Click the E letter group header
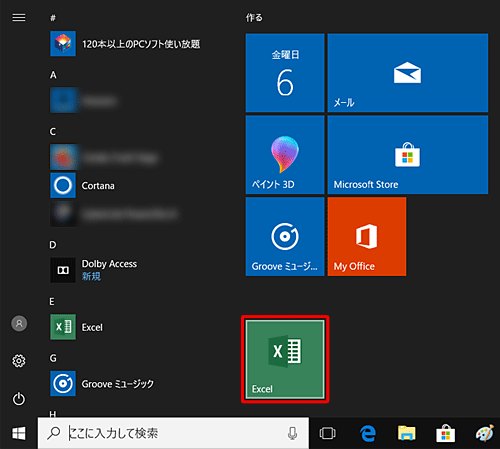 [x=52, y=302]
